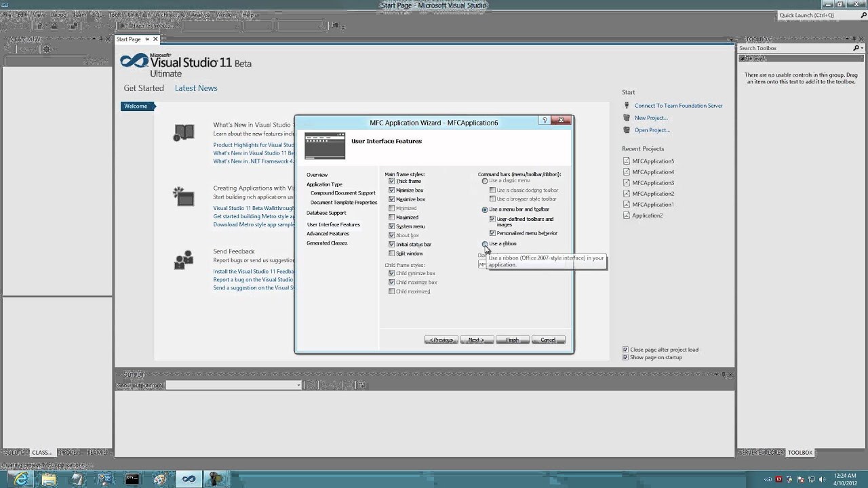Open recent project MFCApplication3
The width and height of the screenshot is (868, 488).
(x=653, y=183)
